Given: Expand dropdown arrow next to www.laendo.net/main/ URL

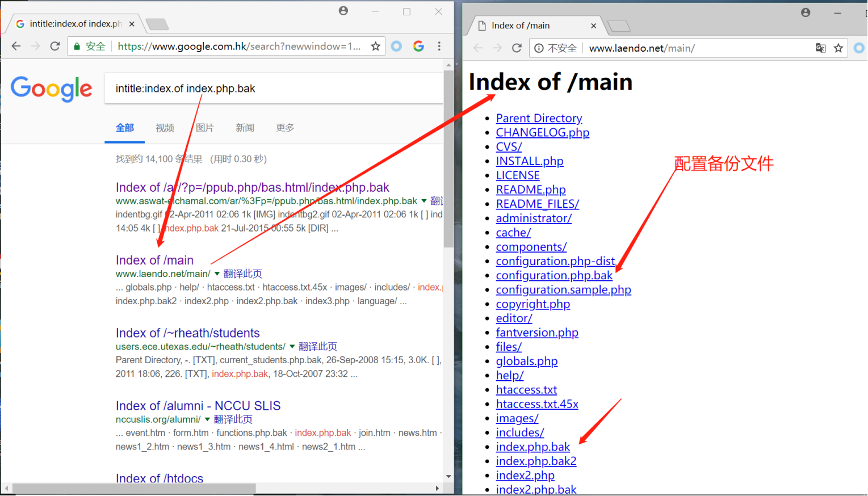Looking at the screenshot, I should [x=217, y=274].
